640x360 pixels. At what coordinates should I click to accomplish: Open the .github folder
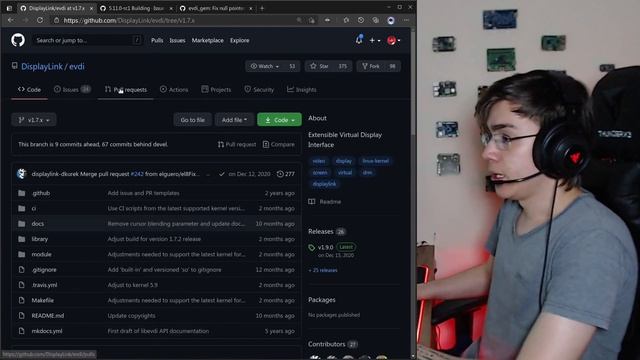coord(41,193)
